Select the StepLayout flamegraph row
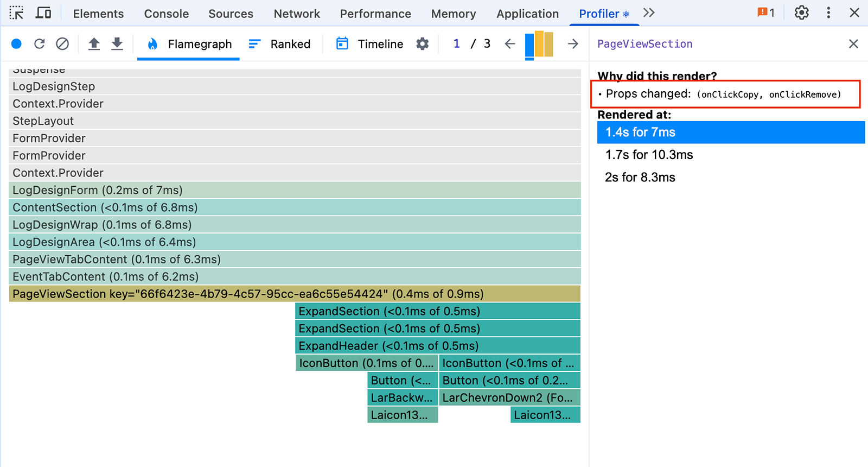Screen dimensions: 868x467 coord(295,121)
